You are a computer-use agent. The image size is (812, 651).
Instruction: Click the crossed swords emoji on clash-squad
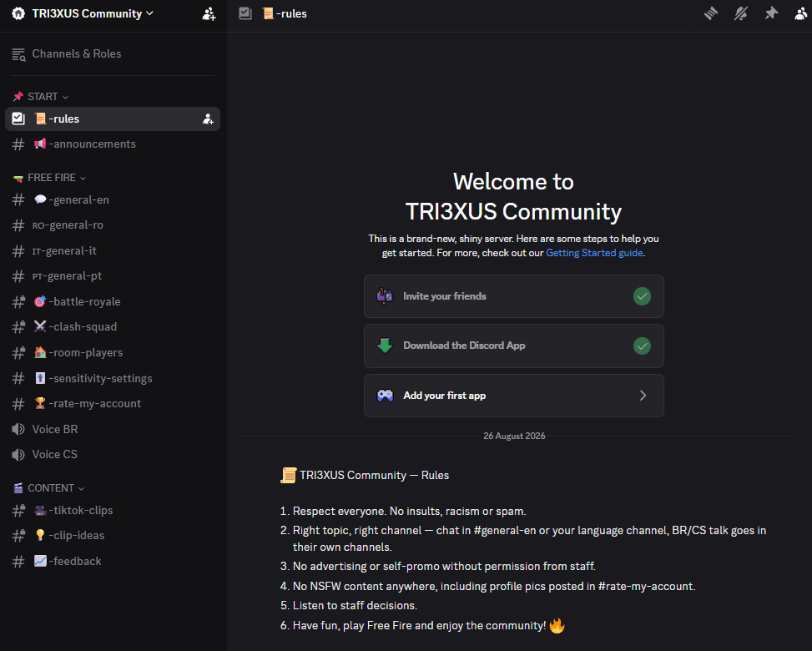tap(40, 326)
